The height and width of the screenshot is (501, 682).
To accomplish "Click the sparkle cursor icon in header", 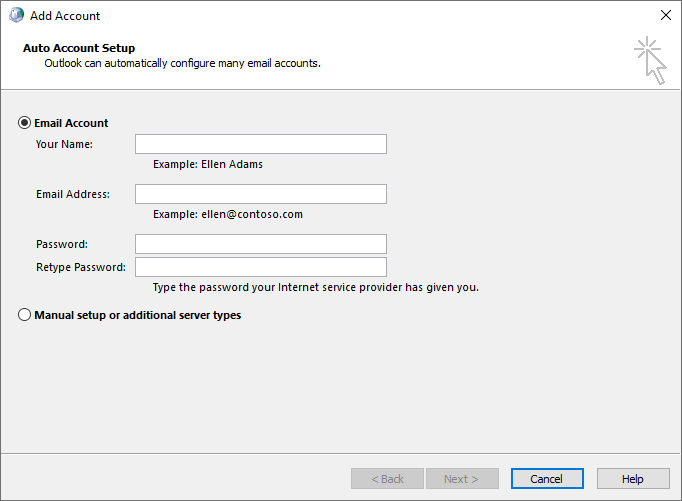I will [x=650, y=60].
